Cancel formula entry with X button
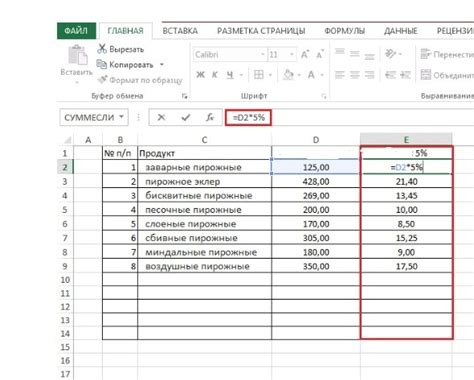 pyautogui.click(x=161, y=117)
